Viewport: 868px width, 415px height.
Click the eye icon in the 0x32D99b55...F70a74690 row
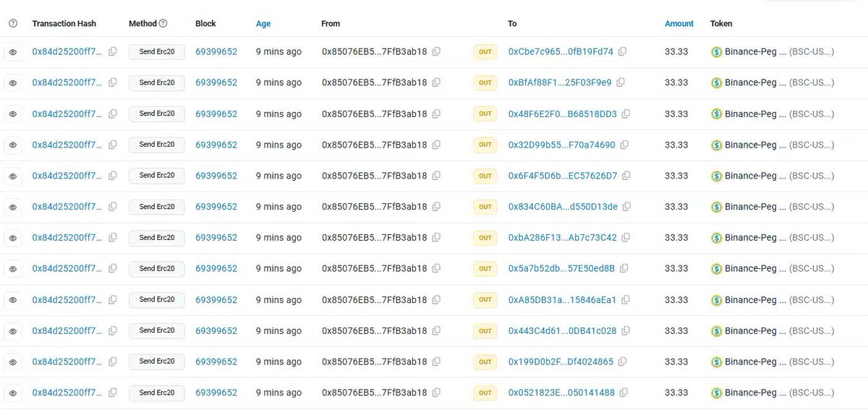(x=13, y=145)
